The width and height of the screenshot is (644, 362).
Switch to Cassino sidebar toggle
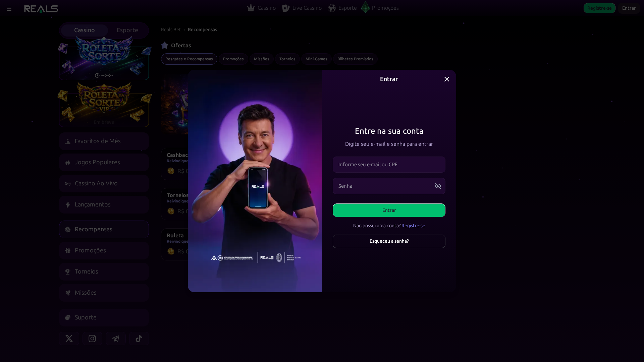[x=84, y=30]
